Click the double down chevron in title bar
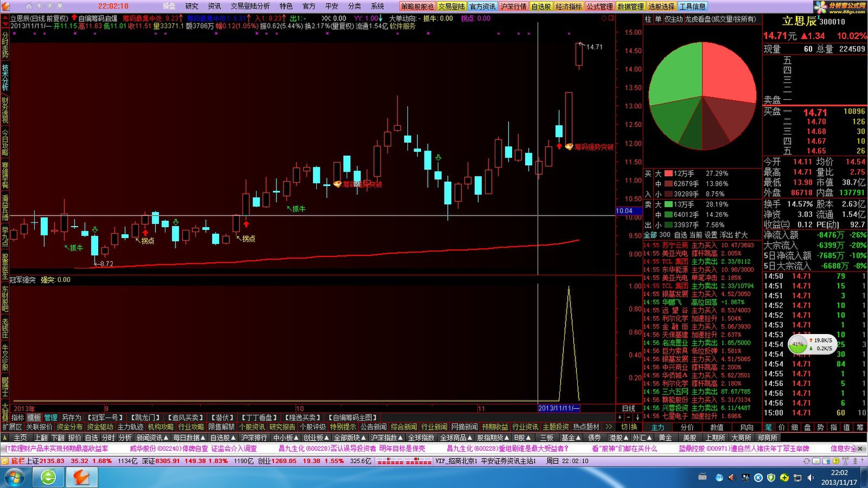Screen dimensions: 868x488 pos(60,6)
